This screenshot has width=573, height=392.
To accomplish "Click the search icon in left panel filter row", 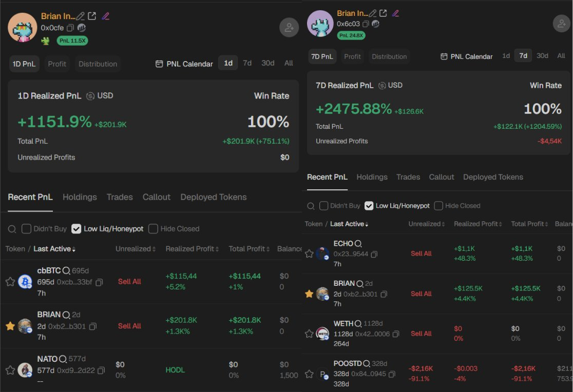I will tap(12, 229).
